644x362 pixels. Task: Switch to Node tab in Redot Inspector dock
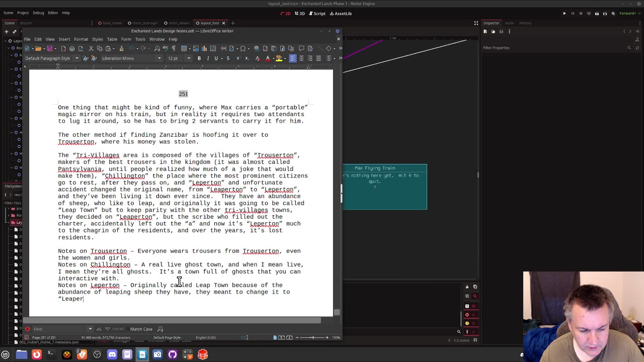point(509,23)
